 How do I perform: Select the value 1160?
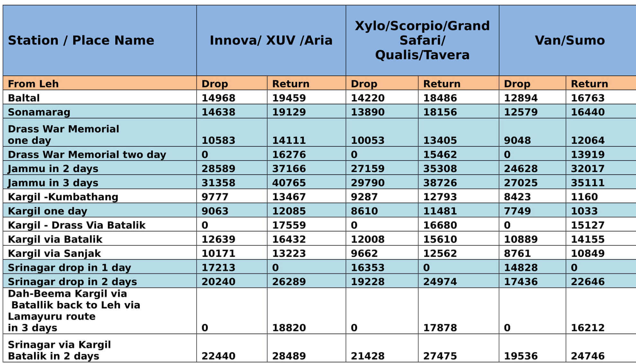click(584, 197)
